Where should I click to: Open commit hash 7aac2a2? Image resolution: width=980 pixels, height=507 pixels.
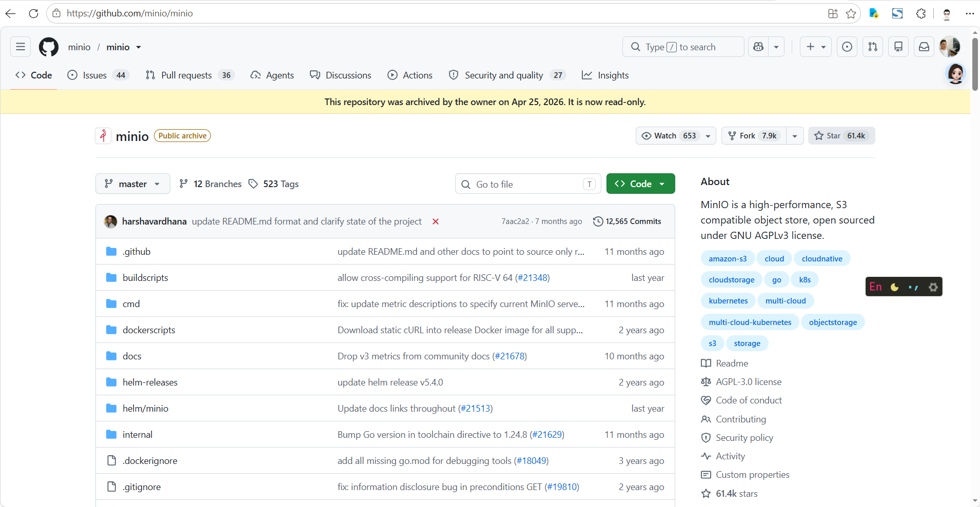pos(515,221)
